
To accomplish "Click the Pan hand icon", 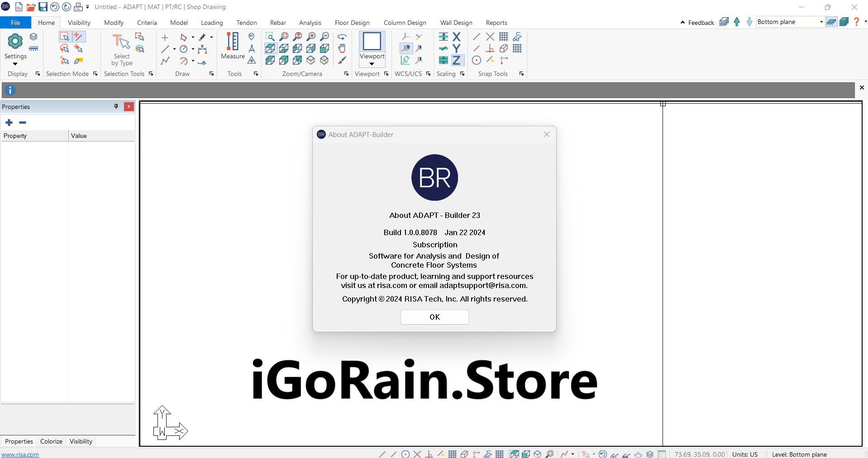I will click(x=342, y=48).
